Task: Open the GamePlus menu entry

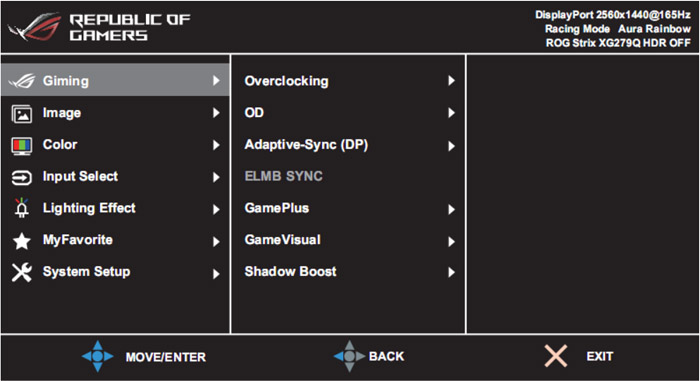Action: (348, 208)
